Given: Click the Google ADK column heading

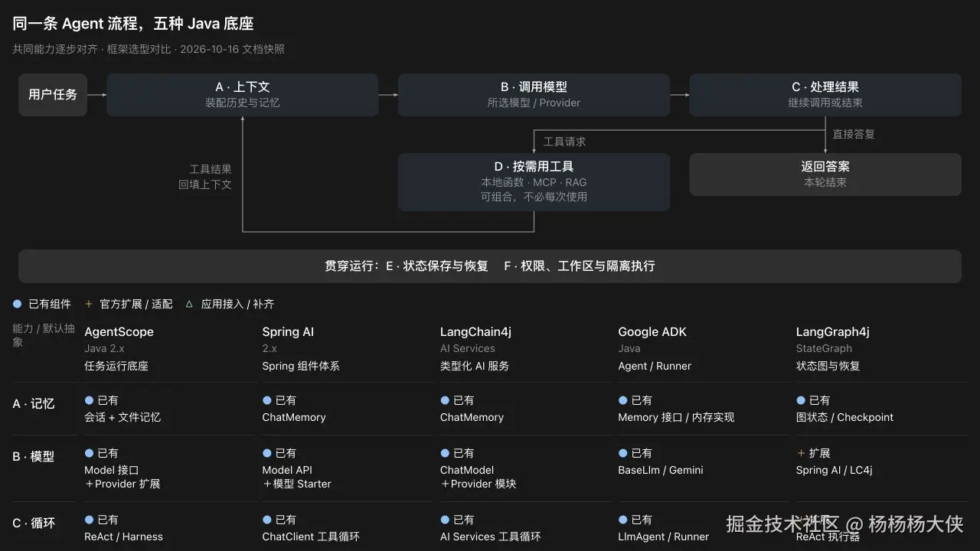Looking at the screenshot, I should click(652, 331).
